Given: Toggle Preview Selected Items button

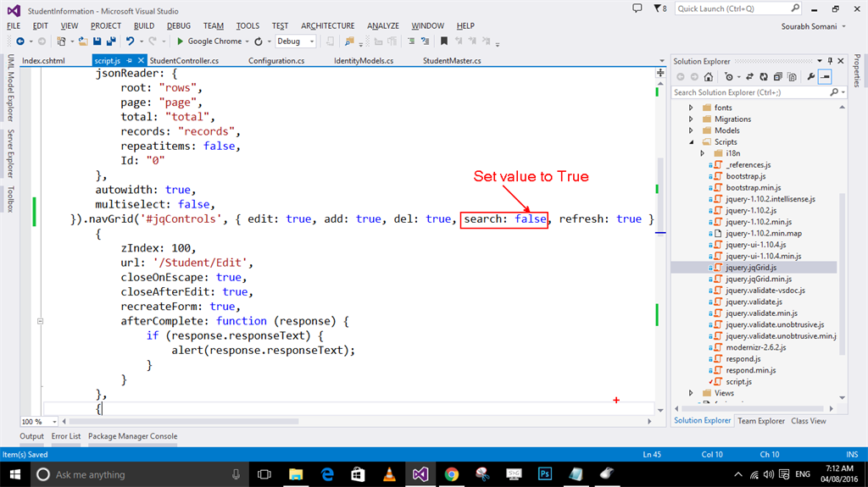Looking at the screenshot, I should [x=825, y=77].
